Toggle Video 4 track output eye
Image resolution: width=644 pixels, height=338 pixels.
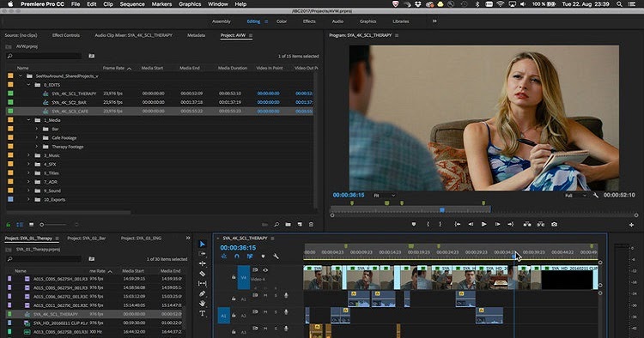pos(265,270)
